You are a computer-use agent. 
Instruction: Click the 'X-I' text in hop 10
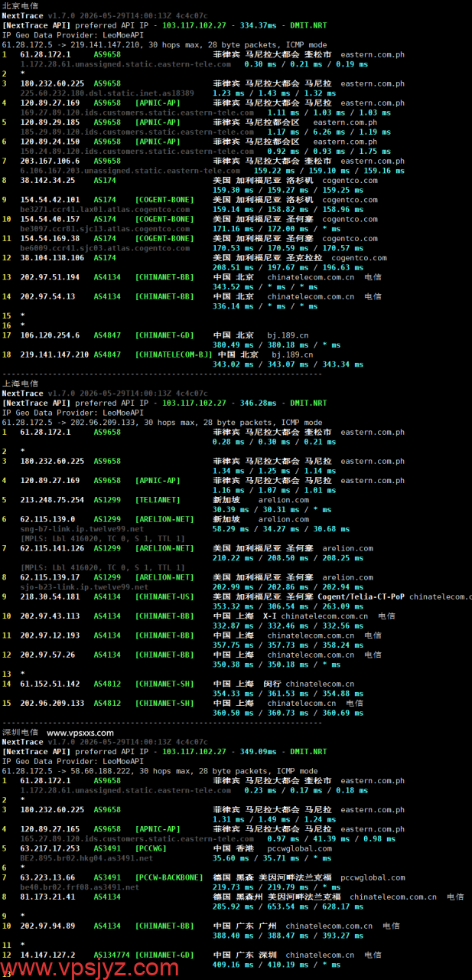[x=270, y=616]
